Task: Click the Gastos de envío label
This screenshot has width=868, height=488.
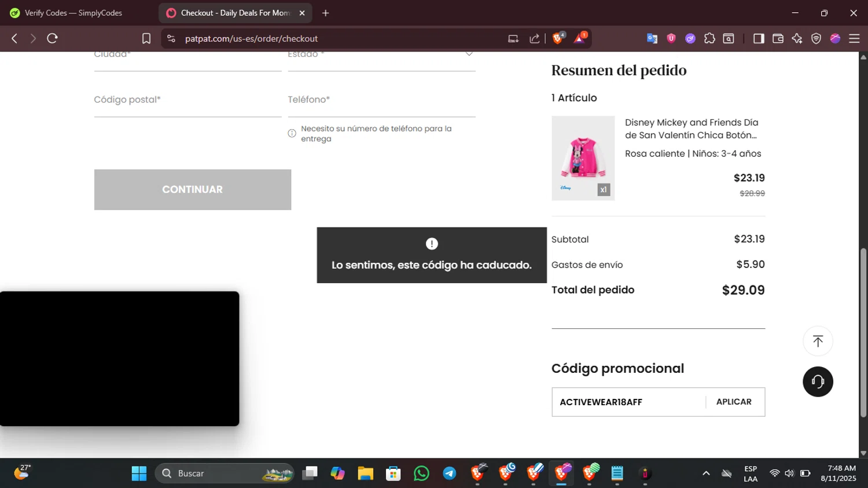Action: [587, 265]
